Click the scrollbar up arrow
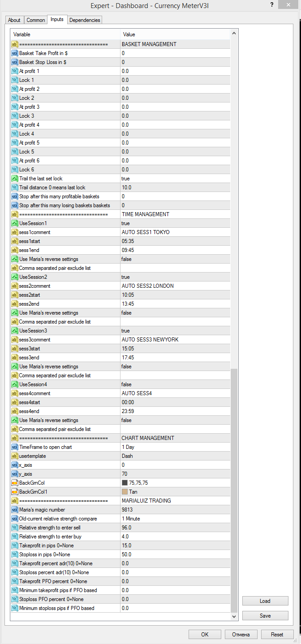This screenshot has width=301, height=644. 234,34
